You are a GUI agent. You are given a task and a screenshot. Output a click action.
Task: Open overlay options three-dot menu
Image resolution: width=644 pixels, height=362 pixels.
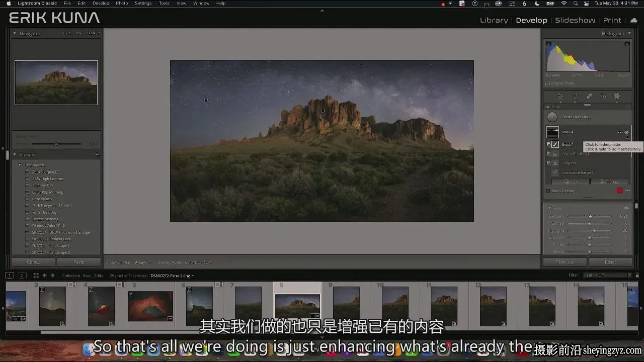627,191
